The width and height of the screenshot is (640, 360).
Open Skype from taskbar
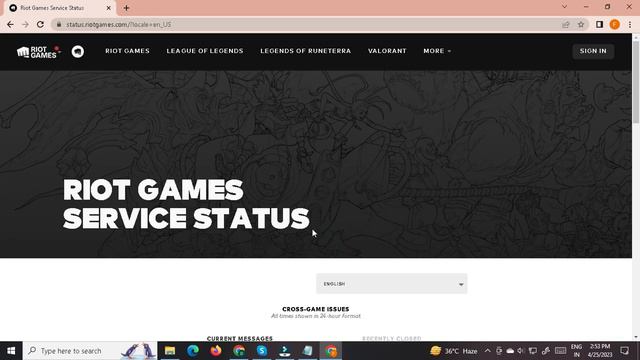pyautogui.click(x=262, y=351)
